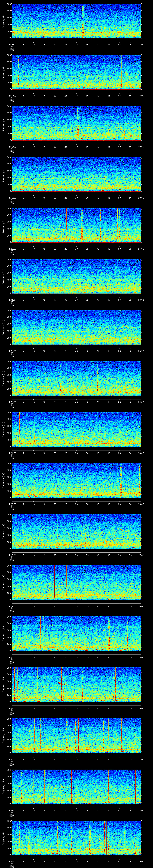This screenshot has width=153, height=868.
Task: Select the spectrogram panel starting at 4:21:00
Action: [x=77, y=276]
